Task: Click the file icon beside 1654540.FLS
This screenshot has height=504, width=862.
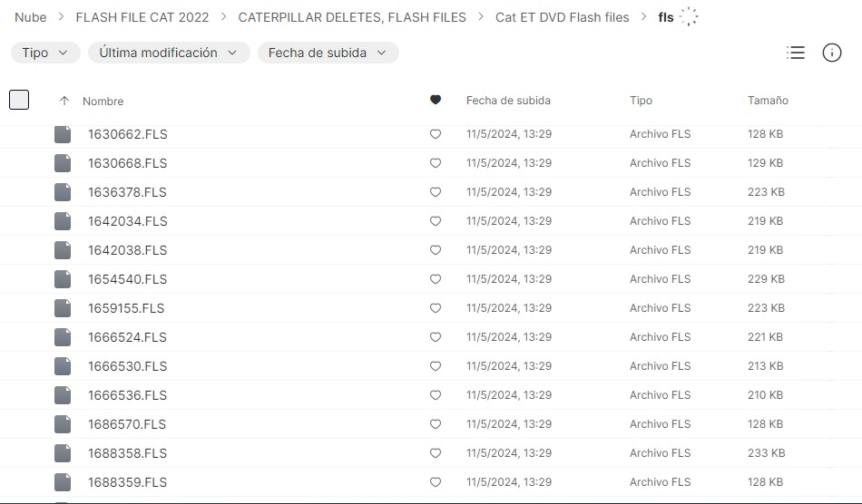Action: click(x=63, y=279)
